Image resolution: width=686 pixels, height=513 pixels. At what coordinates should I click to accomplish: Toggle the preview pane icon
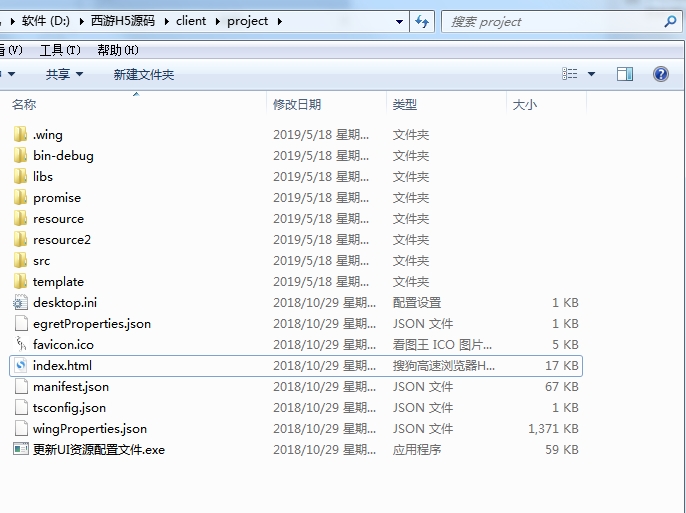625,74
